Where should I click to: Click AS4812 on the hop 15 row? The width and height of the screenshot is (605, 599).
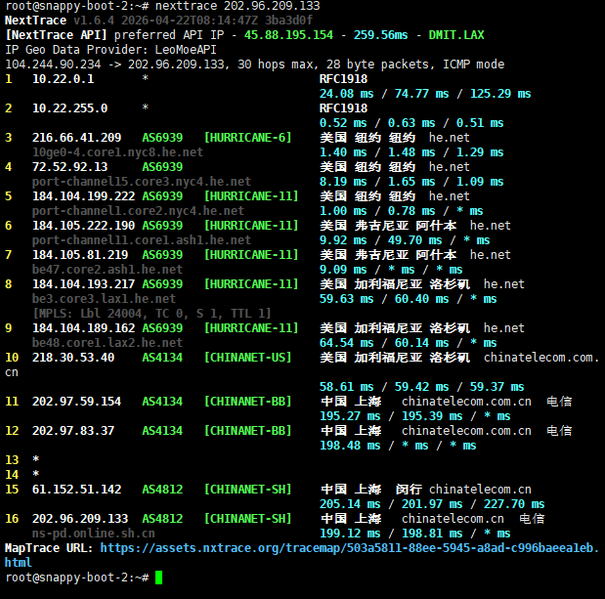[x=162, y=490]
